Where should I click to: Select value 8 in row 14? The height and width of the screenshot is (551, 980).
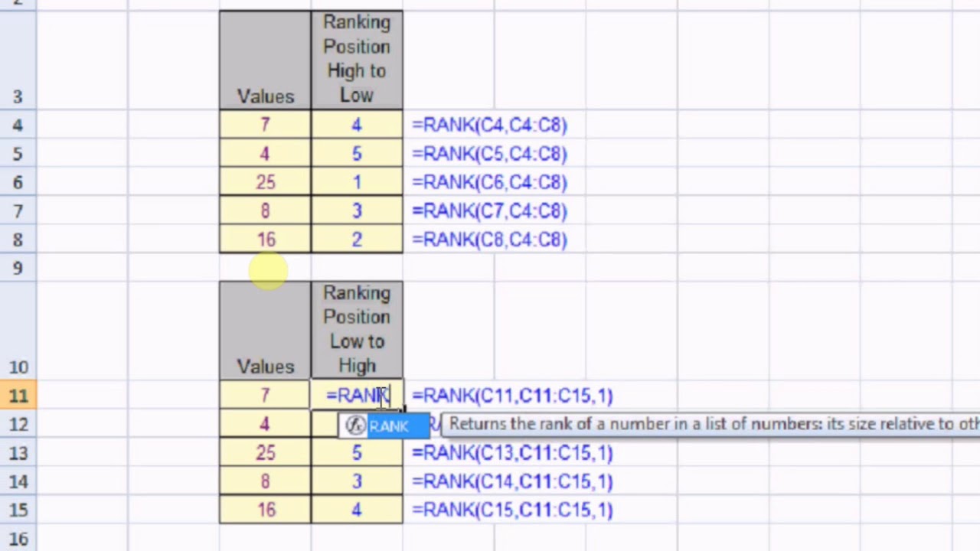[265, 481]
